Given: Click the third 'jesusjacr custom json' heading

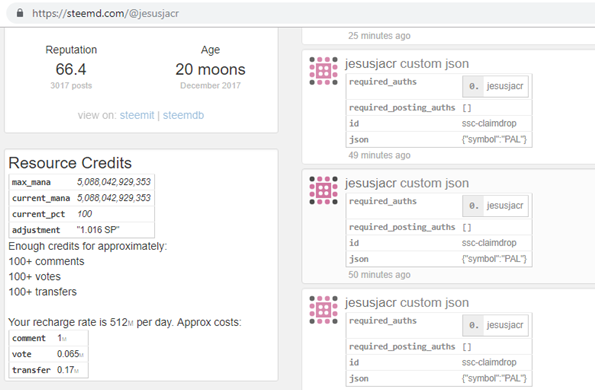Looking at the screenshot, I should pos(407,303).
